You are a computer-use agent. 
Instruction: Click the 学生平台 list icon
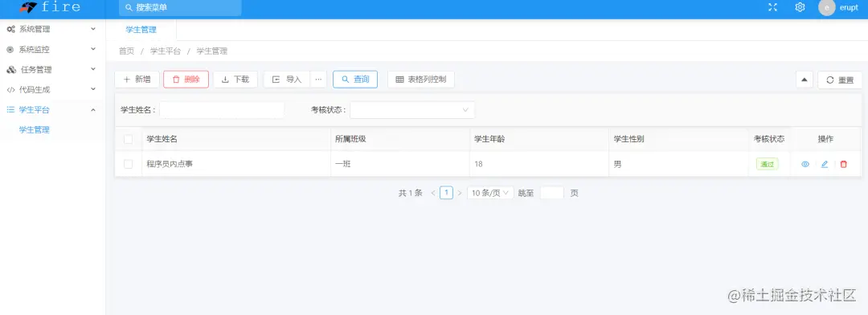(10, 109)
